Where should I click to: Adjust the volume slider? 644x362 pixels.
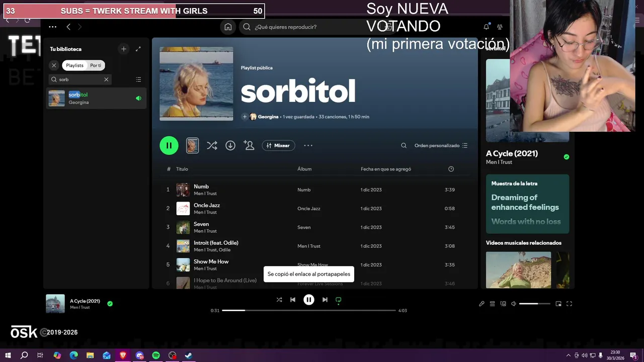coord(534,304)
